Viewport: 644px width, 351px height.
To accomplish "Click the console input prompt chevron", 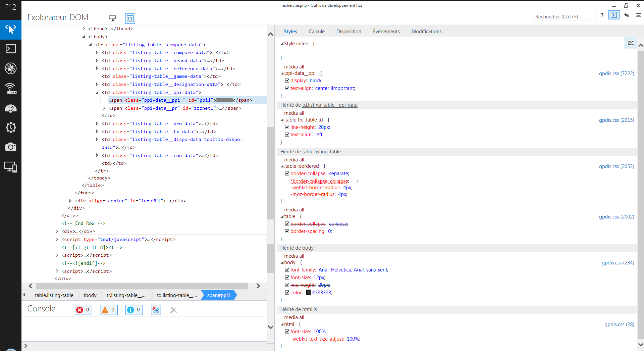I will 26,346.
